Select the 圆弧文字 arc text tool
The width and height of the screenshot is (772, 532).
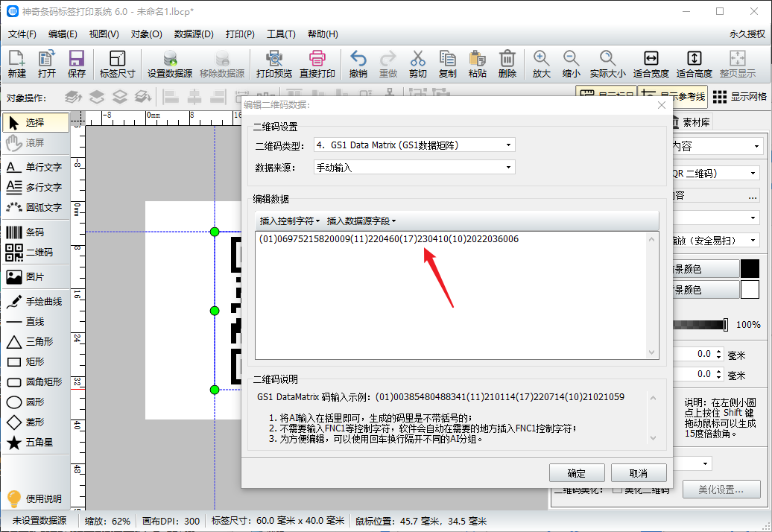pyautogui.click(x=36, y=208)
